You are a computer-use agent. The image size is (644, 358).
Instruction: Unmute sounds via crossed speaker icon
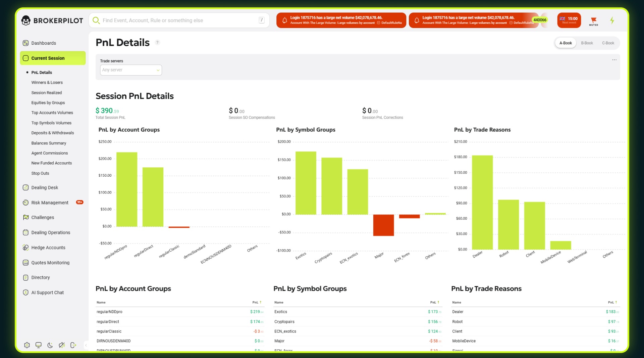[x=62, y=345]
